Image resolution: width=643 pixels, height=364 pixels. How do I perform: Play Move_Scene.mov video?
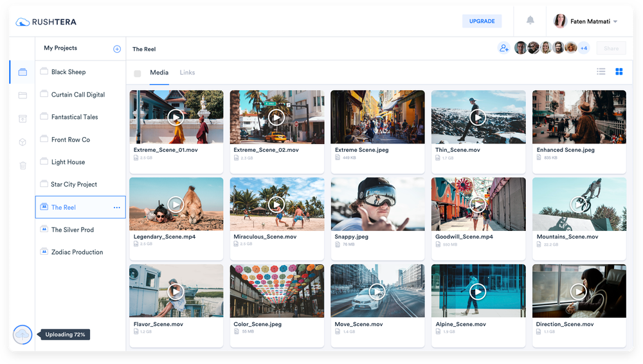coord(377,291)
